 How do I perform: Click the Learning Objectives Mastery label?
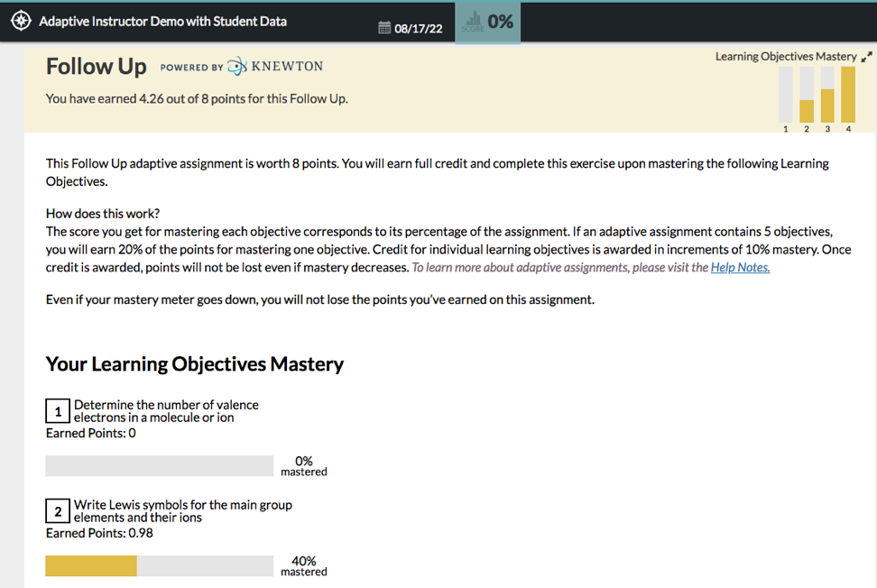point(786,57)
